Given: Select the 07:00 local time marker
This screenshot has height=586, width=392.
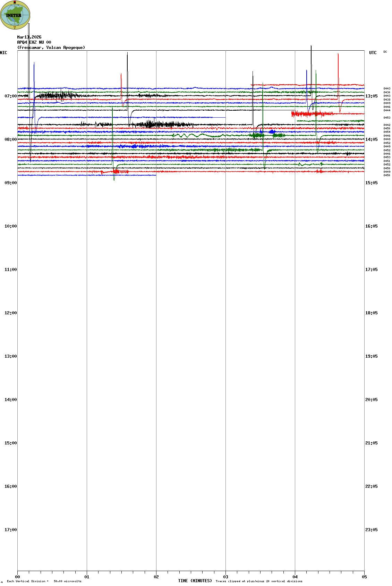Looking at the screenshot, I should click(x=10, y=96).
